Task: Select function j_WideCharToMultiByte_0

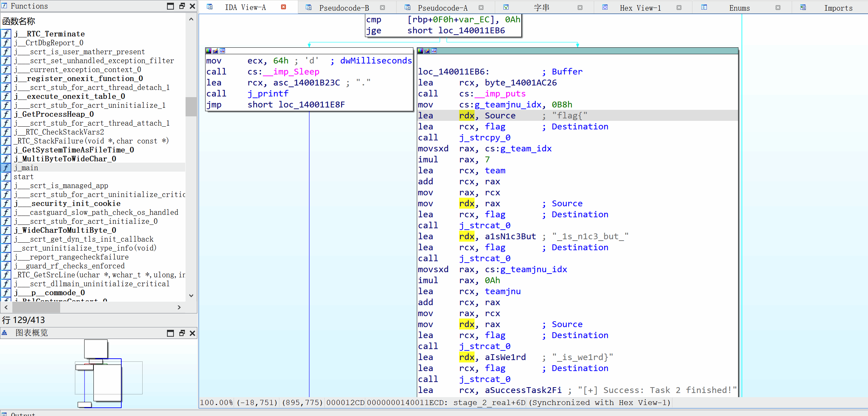Action: click(65, 230)
